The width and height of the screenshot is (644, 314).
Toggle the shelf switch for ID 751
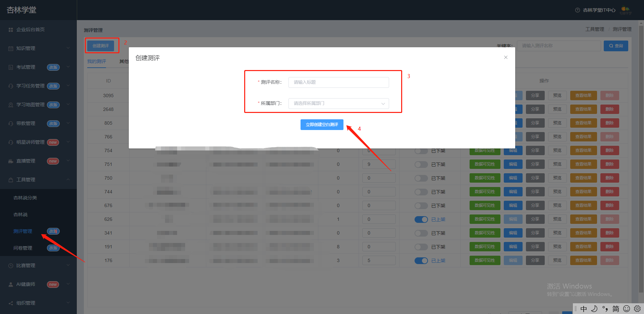[421, 165]
